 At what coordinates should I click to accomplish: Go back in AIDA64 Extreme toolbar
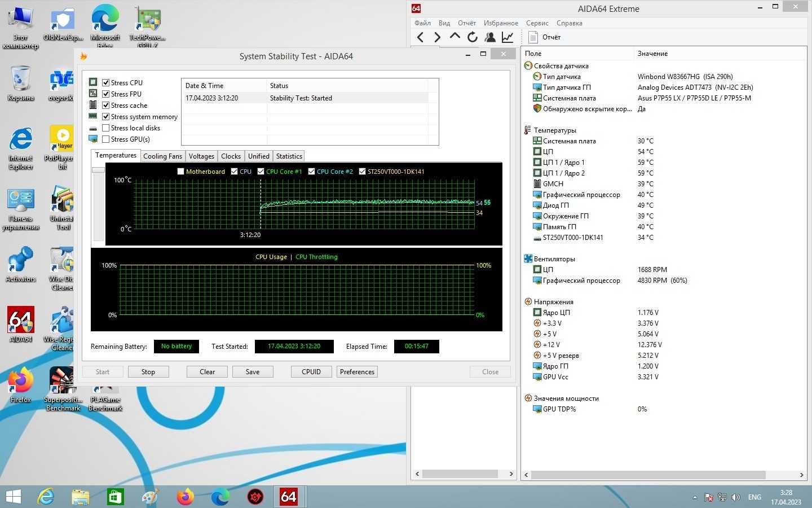420,37
